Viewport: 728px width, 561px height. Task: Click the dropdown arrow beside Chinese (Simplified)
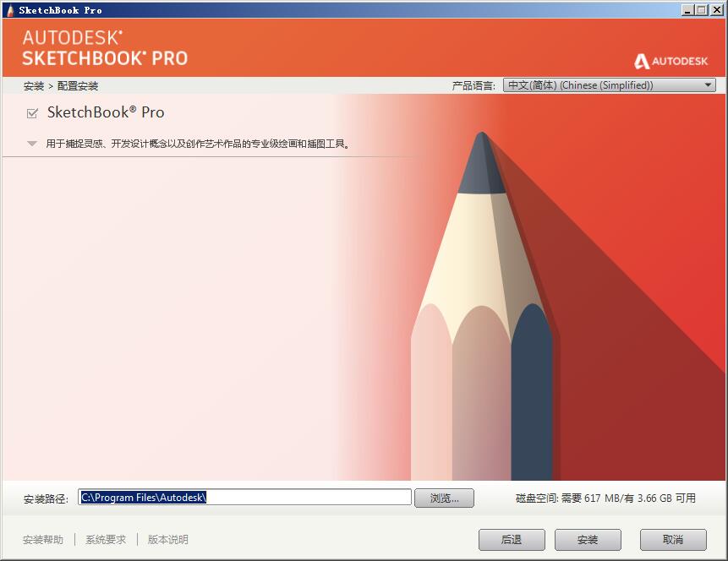(708, 85)
